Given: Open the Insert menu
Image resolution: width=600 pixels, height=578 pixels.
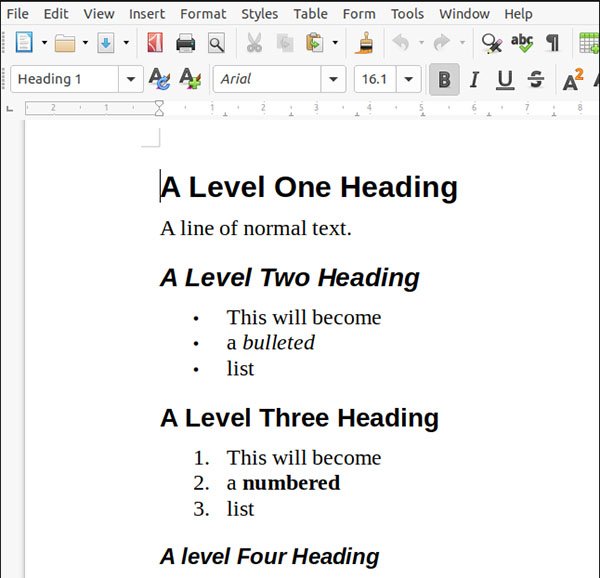Looking at the screenshot, I should click(x=147, y=14).
